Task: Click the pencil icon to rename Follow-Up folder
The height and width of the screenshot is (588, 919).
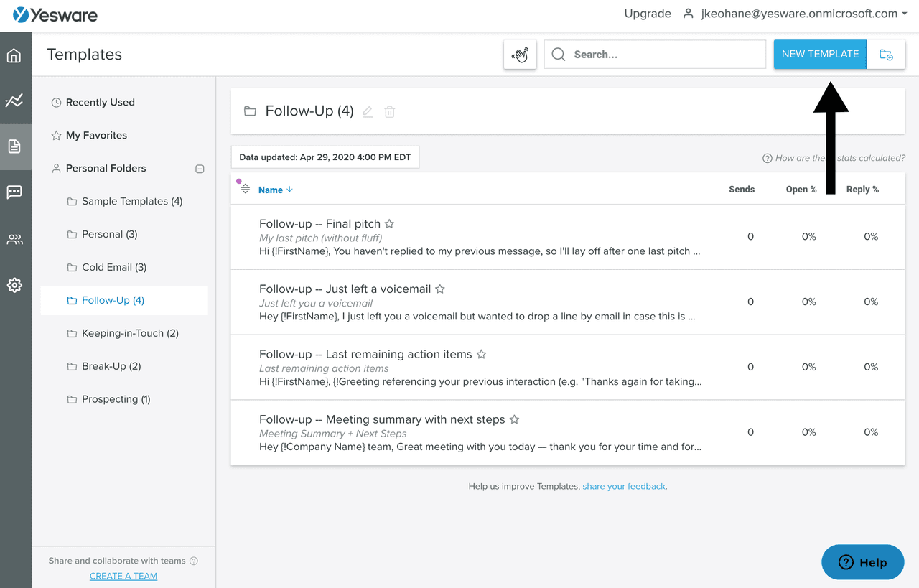Action: click(x=368, y=112)
